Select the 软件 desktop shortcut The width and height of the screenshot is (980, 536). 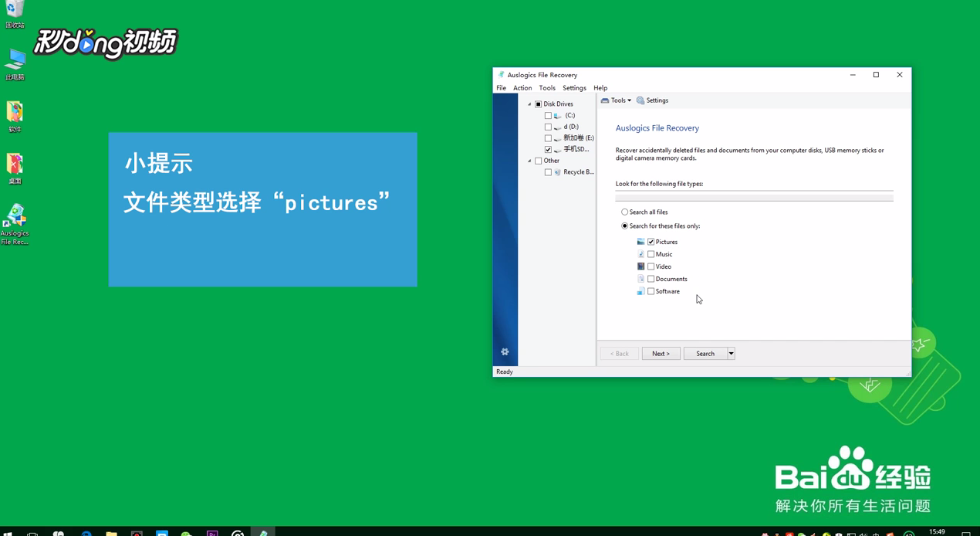(x=15, y=117)
